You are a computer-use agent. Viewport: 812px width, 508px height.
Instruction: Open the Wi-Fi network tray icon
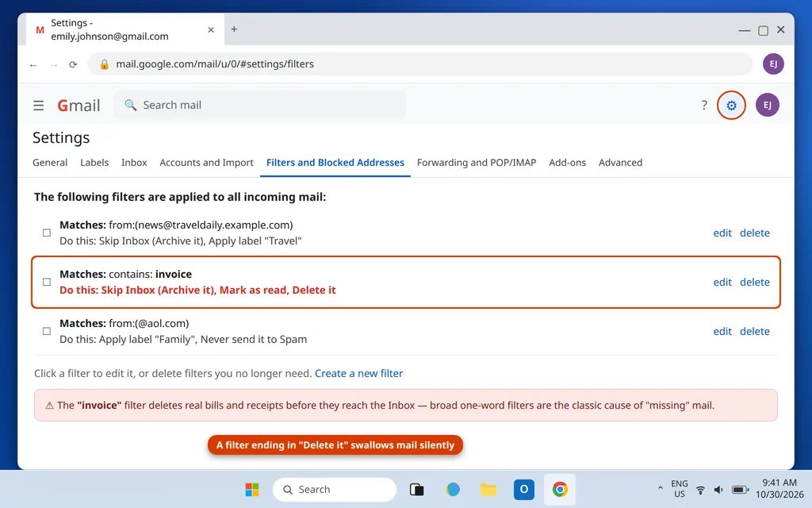pos(700,489)
